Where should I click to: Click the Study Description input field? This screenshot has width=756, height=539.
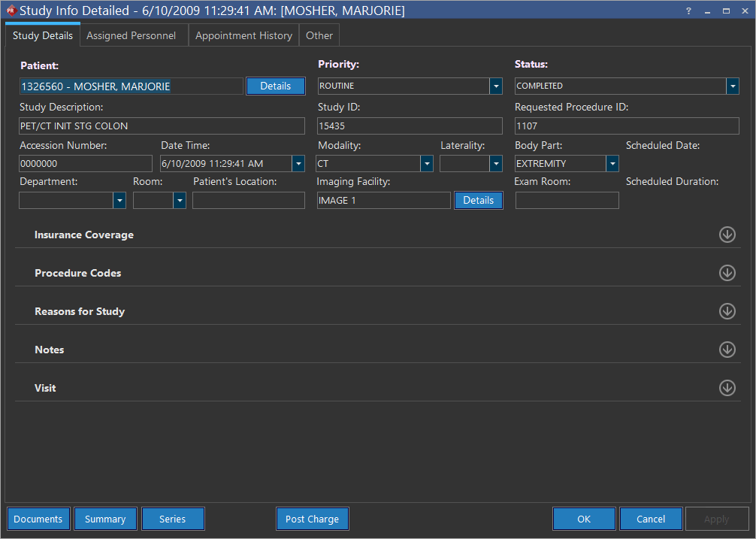(x=162, y=126)
